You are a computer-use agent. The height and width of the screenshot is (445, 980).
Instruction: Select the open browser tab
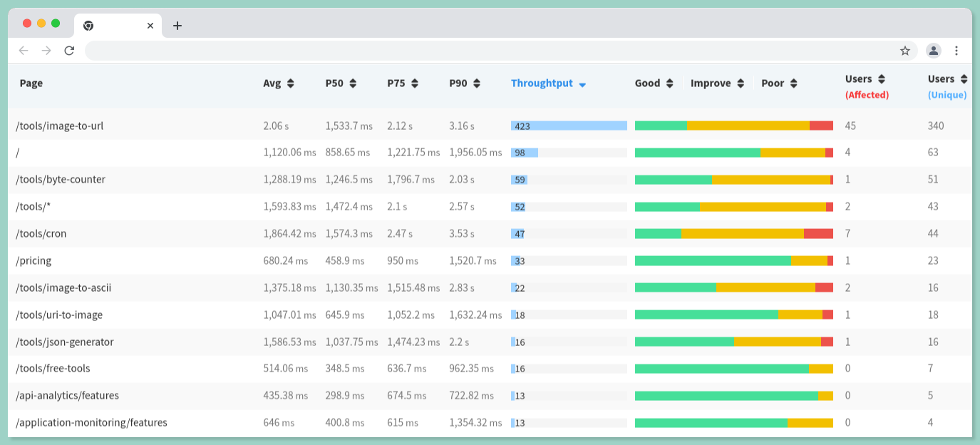point(118,26)
